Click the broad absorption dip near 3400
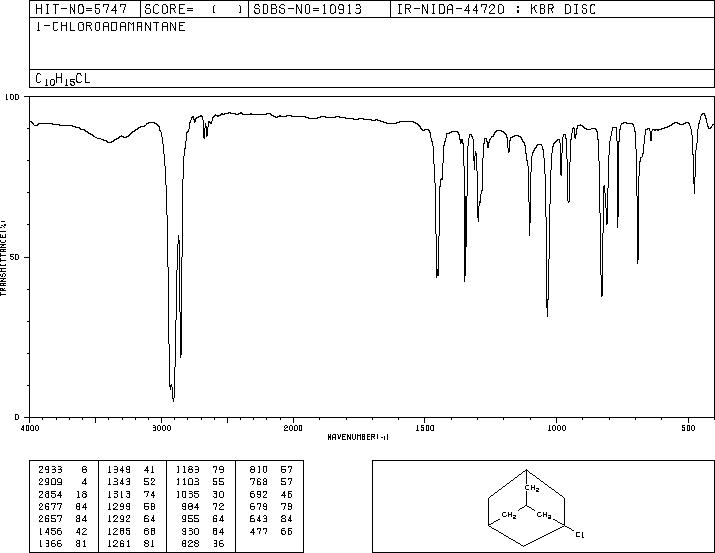Screen dimensions: 715x553 point(109,142)
